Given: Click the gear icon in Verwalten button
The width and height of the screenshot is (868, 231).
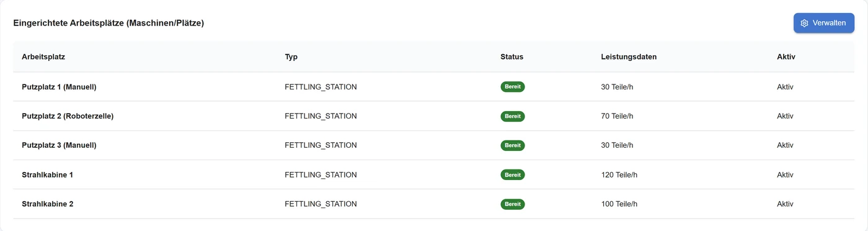Looking at the screenshot, I should [805, 23].
